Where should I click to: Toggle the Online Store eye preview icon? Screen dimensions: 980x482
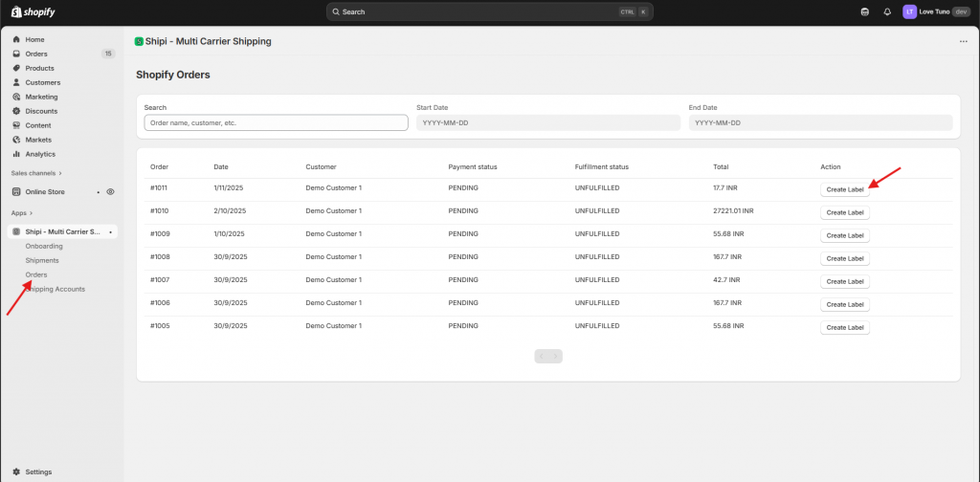pos(110,191)
